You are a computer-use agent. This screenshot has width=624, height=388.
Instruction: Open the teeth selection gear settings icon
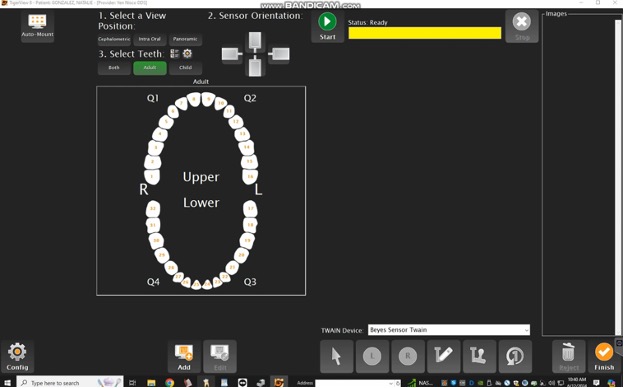[187, 53]
